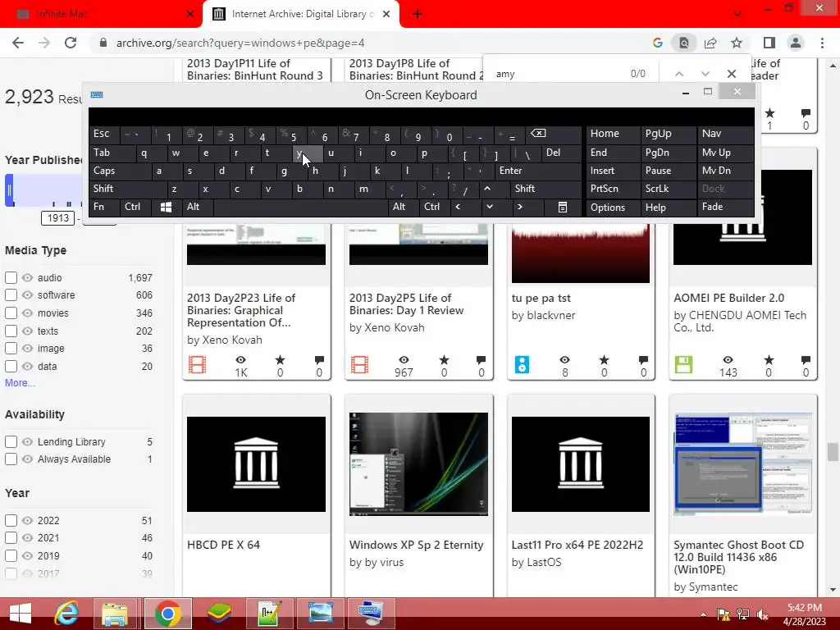Open the HBCD PE X 64 item

[x=223, y=545]
